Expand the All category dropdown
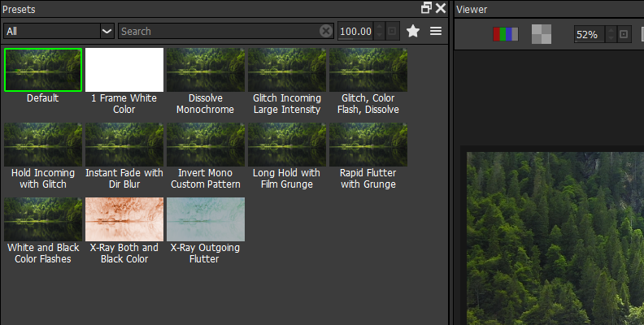The image size is (644, 325). tap(107, 31)
